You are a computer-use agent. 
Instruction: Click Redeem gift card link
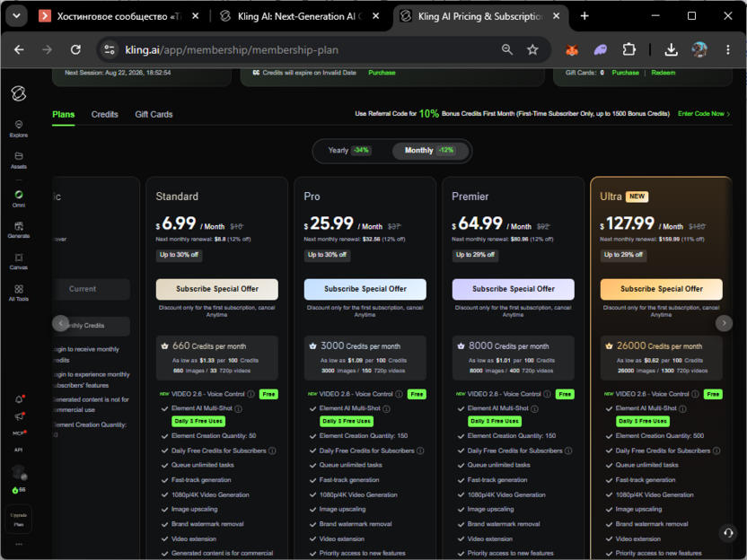(x=664, y=73)
